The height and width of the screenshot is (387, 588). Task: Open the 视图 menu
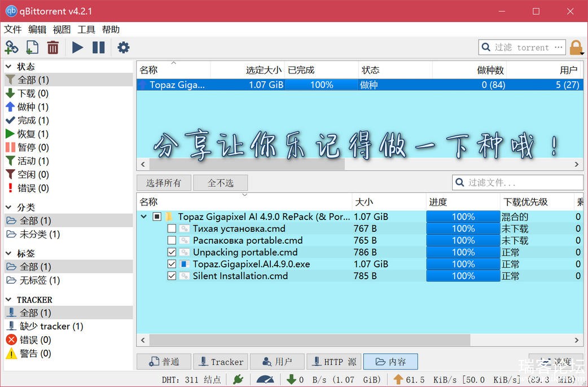click(62, 29)
